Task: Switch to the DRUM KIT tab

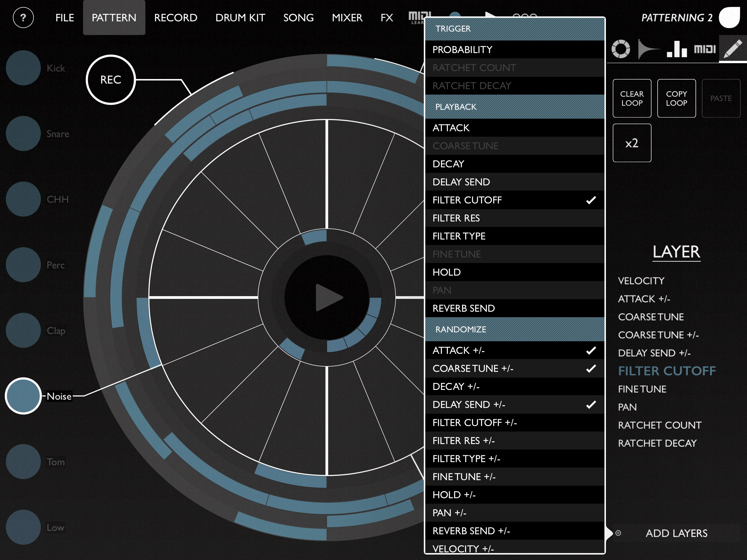Action: pos(240,17)
